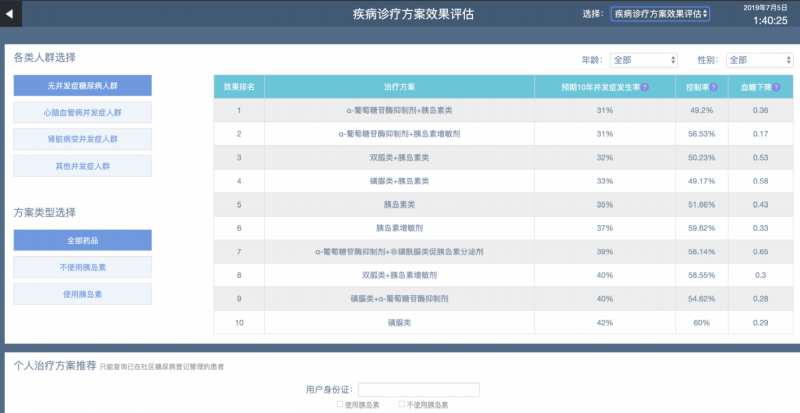The height and width of the screenshot is (413, 800).
Task: Filter plan type by 不使用胰岛素 button
Action: pos(82,268)
